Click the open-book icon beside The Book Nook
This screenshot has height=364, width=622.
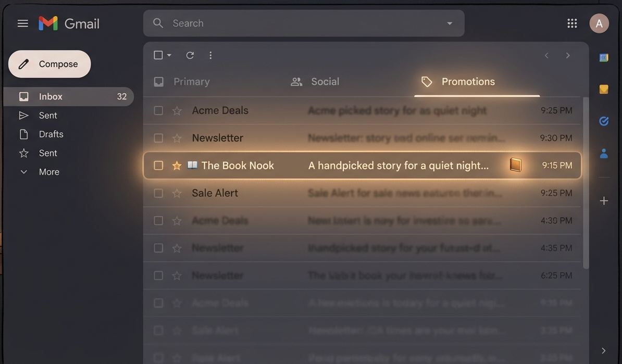(x=192, y=165)
